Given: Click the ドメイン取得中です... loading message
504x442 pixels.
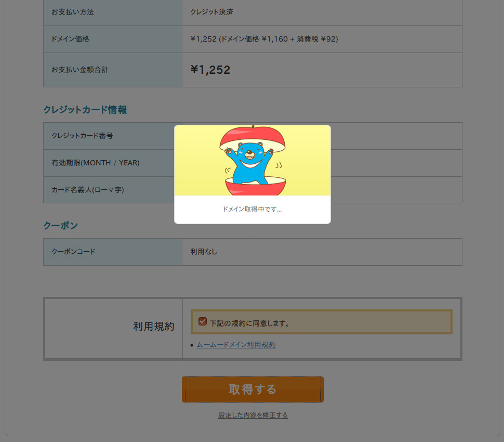Looking at the screenshot, I should 253,209.
